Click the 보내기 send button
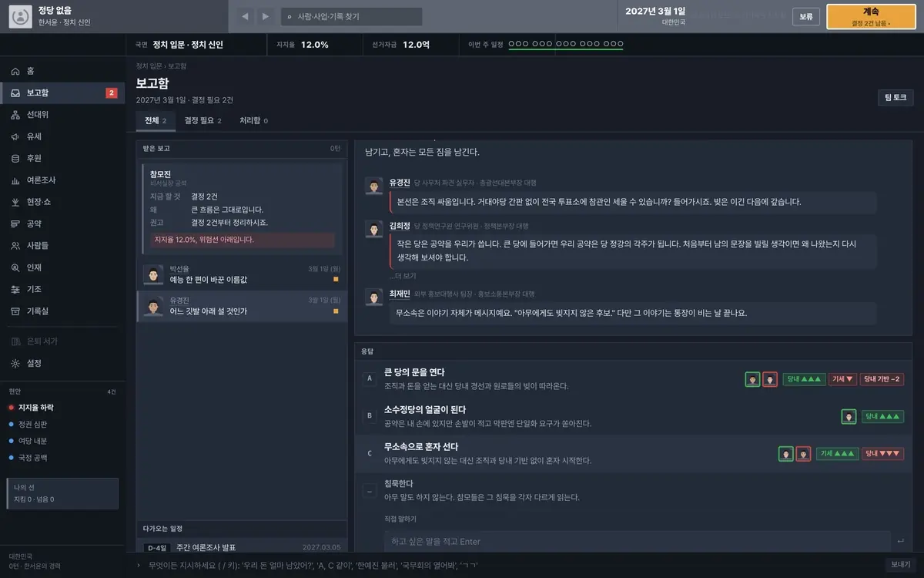Screen dimensions: 924x578 [x=899, y=565]
